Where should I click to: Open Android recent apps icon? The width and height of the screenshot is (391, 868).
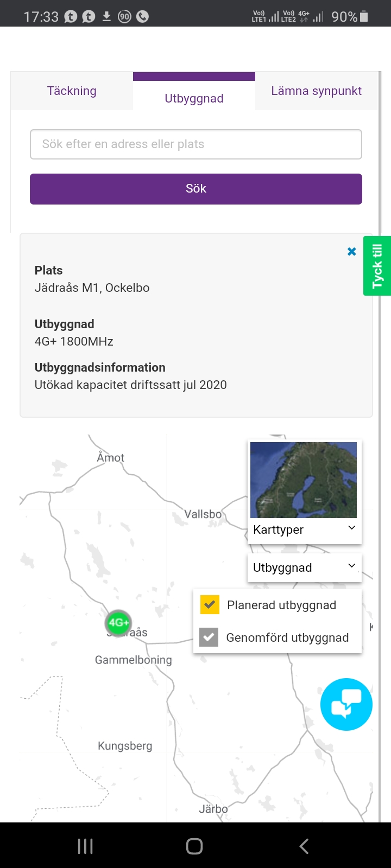coord(85,846)
